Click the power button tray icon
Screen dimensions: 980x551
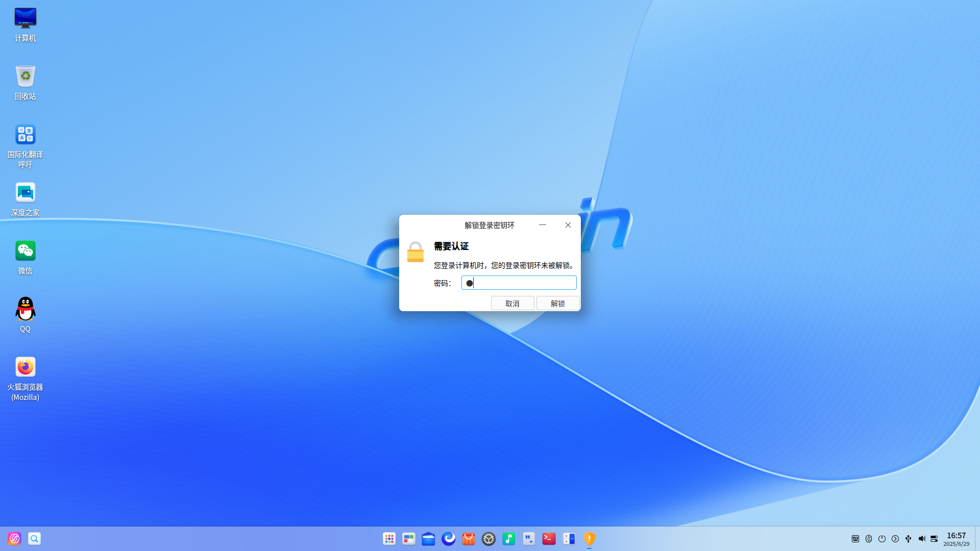coord(882,539)
